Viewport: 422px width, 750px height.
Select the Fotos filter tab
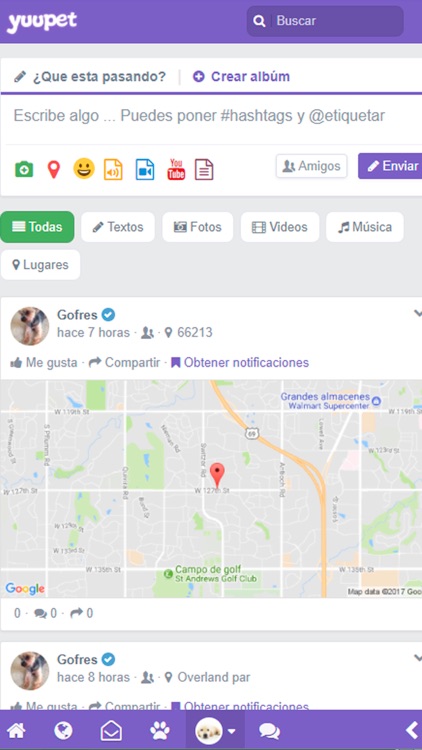pyautogui.click(x=198, y=227)
